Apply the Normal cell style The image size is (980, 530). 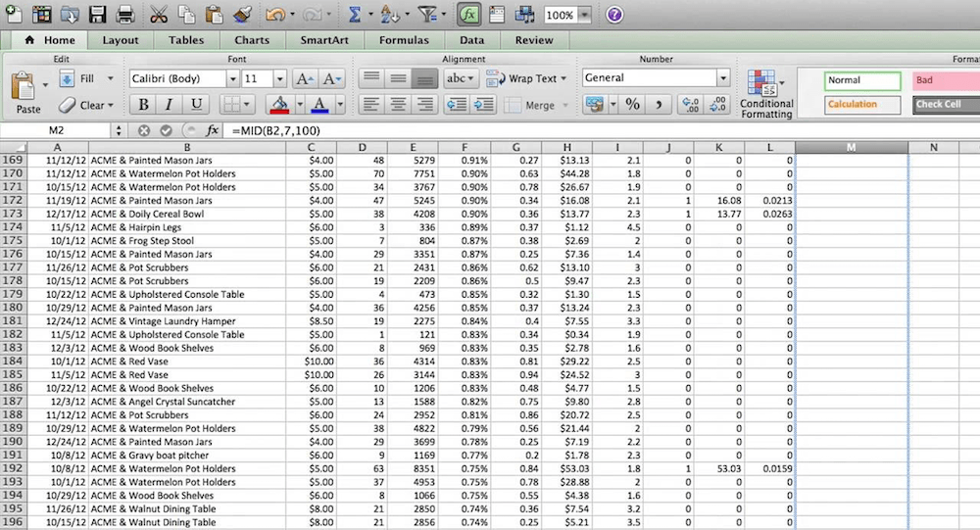pyautogui.click(x=862, y=80)
